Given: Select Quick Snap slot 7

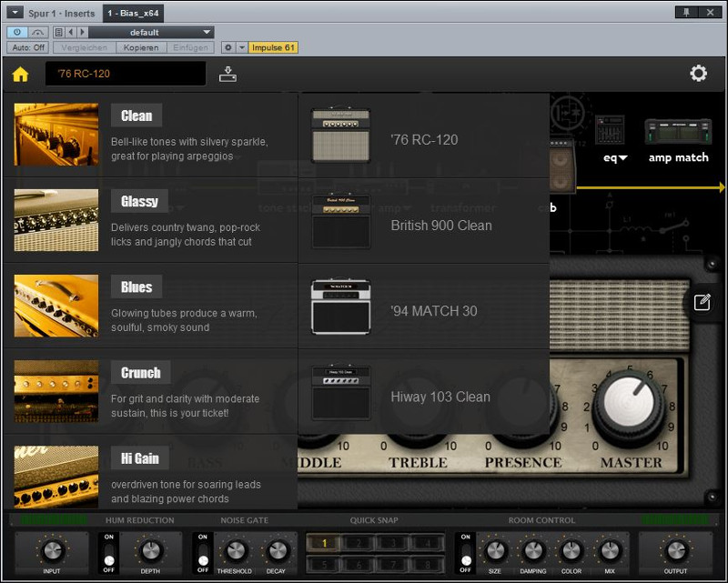Looking at the screenshot, I should point(393,565).
